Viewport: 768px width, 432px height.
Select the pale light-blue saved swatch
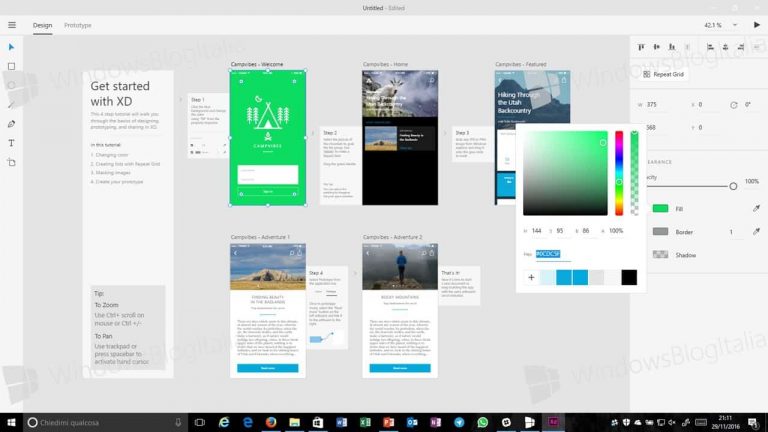pos(548,277)
